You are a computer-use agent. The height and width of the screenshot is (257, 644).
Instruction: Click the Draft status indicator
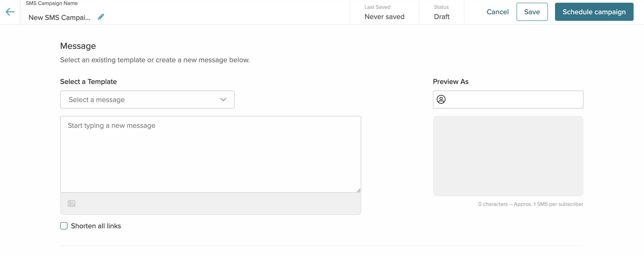tap(442, 17)
